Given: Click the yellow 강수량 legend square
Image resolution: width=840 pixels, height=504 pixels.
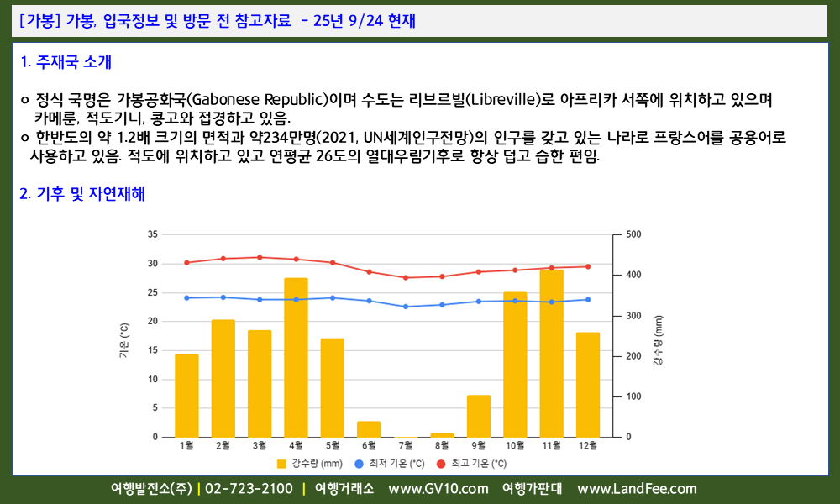Looking at the screenshot, I should coord(281,463).
